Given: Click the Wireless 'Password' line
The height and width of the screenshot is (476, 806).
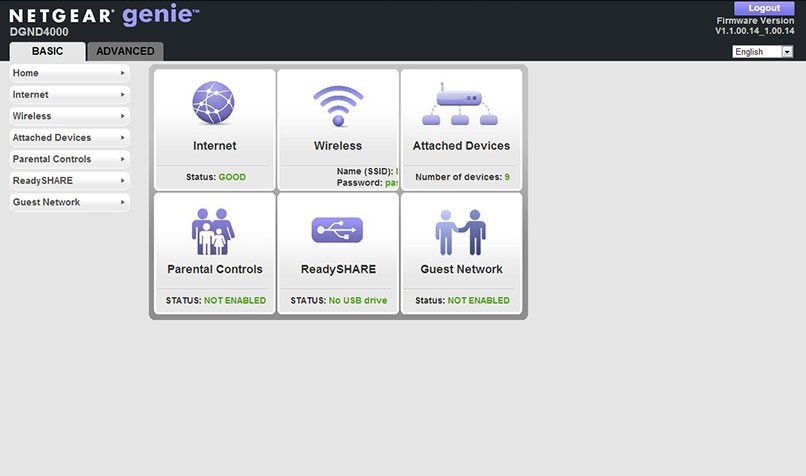Looking at the screenshot, I should 368,182.
